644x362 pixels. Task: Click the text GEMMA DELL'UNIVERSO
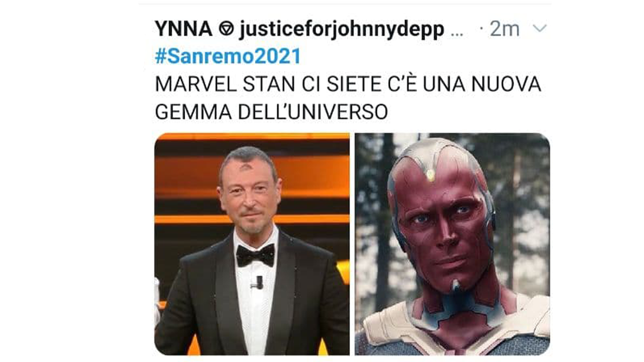pyautogui.click(x=271, y=112)
